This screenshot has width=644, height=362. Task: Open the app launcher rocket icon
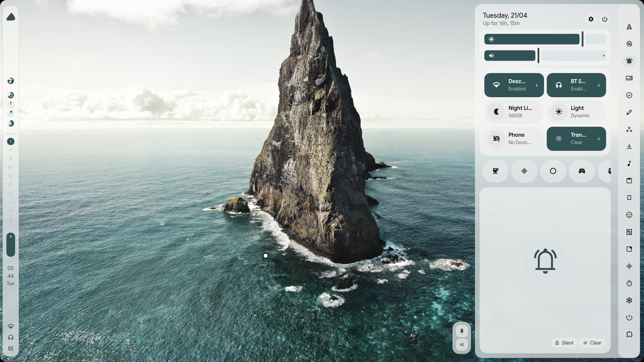629,27
